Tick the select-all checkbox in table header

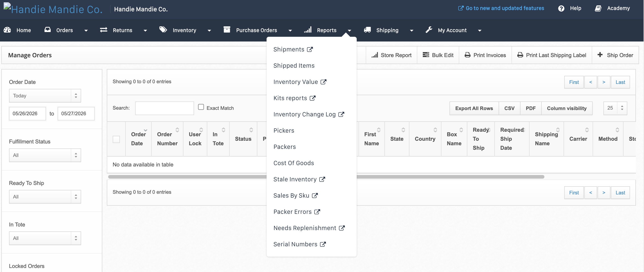[x=116, y=139]
